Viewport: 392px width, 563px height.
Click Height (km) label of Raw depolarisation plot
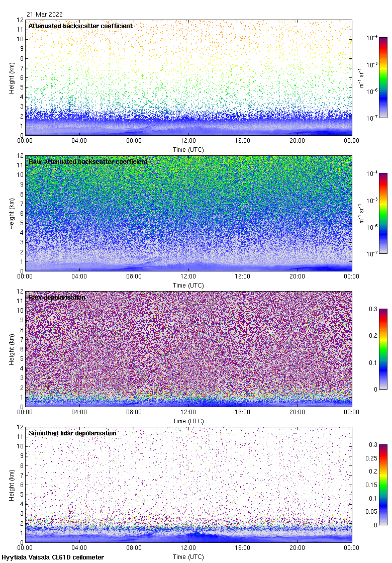[12, 349]
